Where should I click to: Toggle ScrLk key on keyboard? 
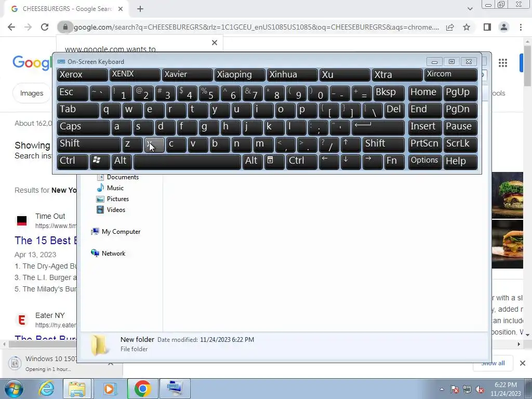pyautogui.click(x=460, y=144)
